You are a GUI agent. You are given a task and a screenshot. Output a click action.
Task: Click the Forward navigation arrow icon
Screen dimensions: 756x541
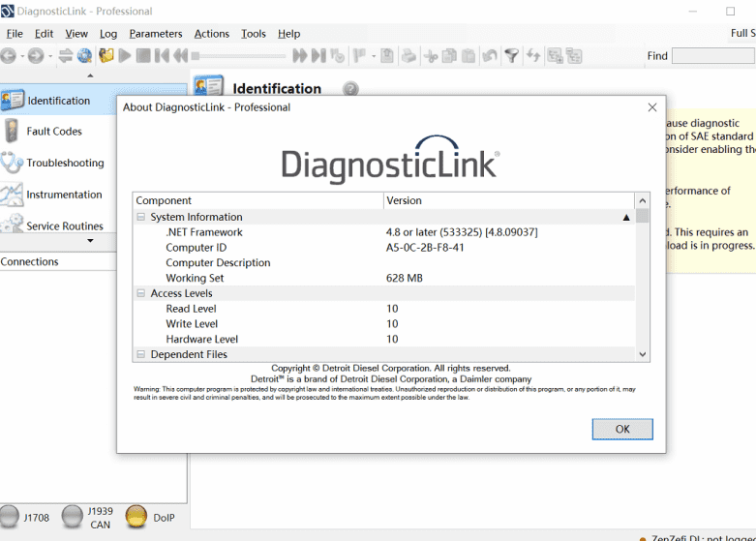point(36,56)
